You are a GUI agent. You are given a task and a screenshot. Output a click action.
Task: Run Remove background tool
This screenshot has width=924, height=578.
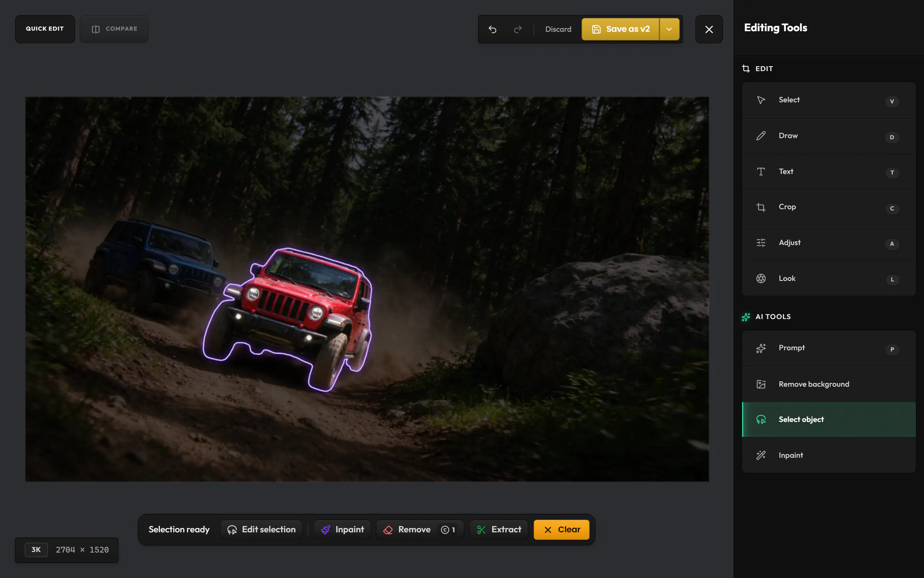point(829,384)
